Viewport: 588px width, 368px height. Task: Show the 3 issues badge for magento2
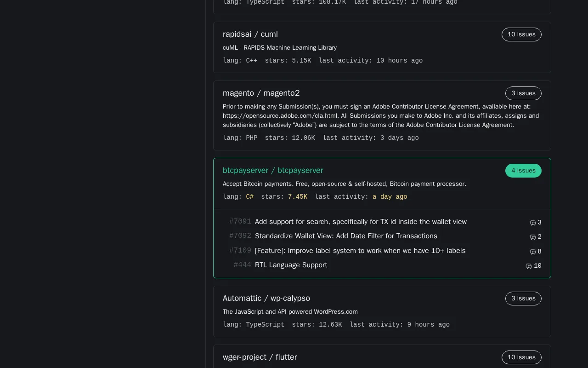tap(523, 93)
